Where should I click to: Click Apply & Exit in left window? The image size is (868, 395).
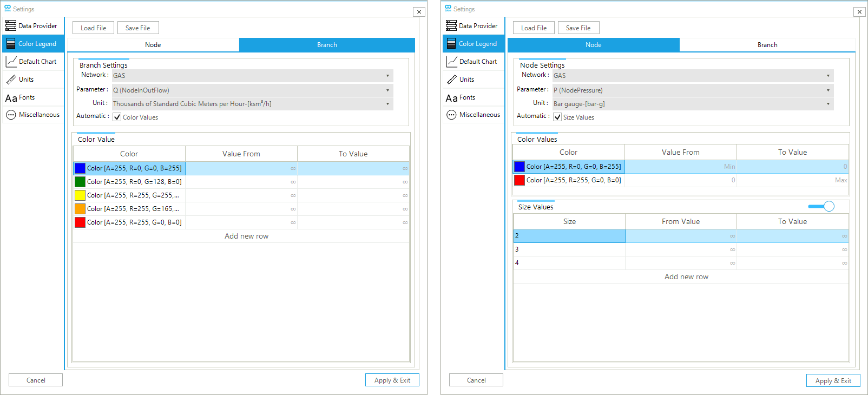[392, 380]
